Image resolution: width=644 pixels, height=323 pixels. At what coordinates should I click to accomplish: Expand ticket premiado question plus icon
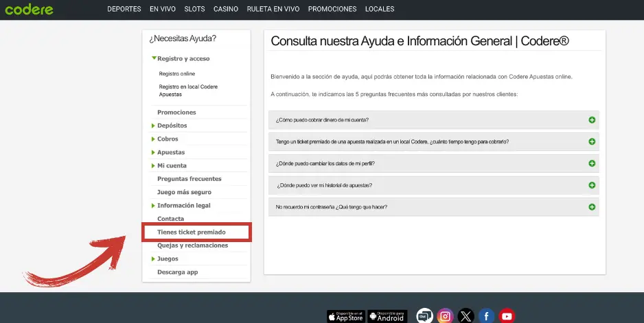592,141
